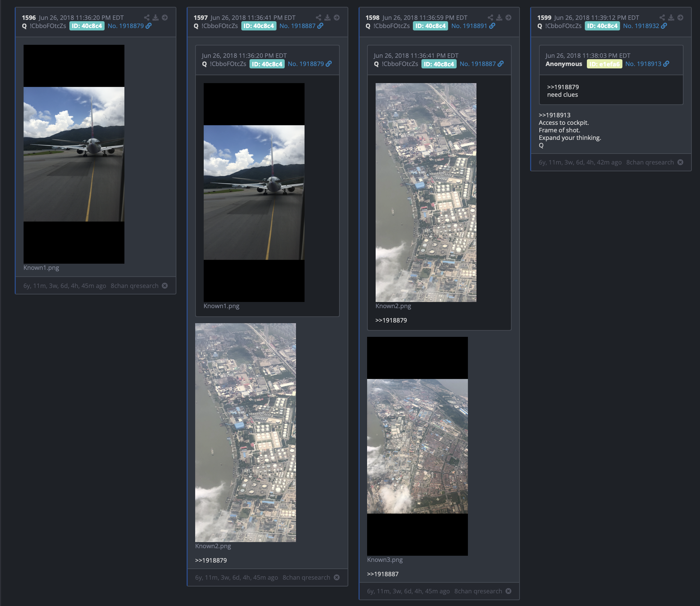Click >>1918887 reference at bottom of post 1598
The height and width of the screenshot is (606, 700).
383,574
